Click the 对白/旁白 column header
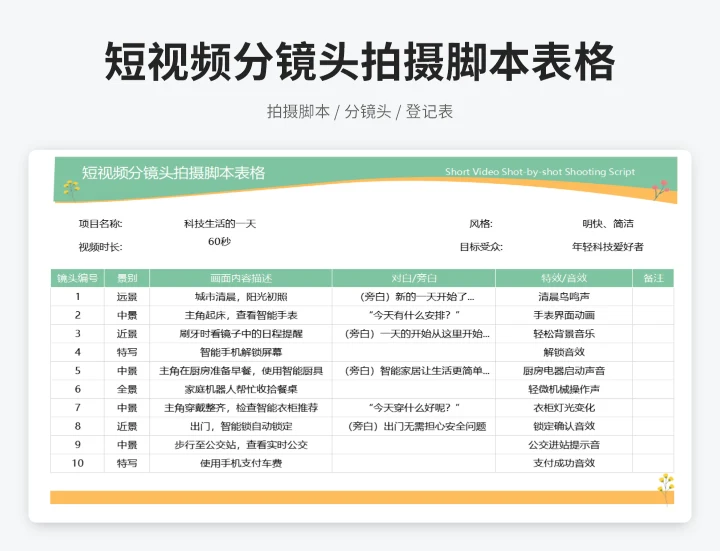Viewport: 720px width, 551px height. tap(414, 278)
